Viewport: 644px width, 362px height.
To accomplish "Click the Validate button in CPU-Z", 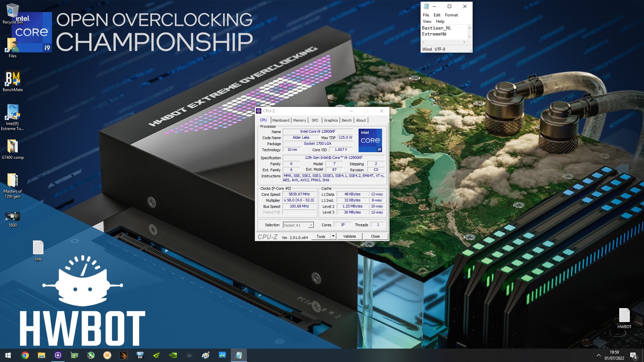I will point(350,236).
